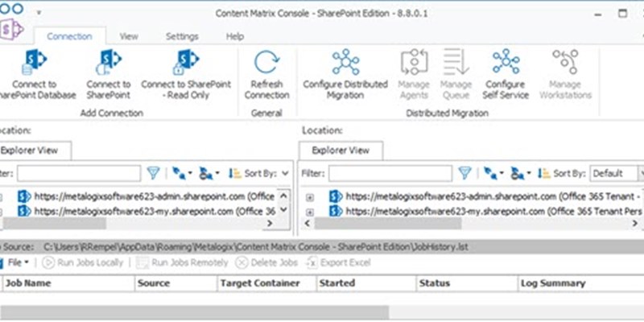Sort by Started column header

coord(366,283)
